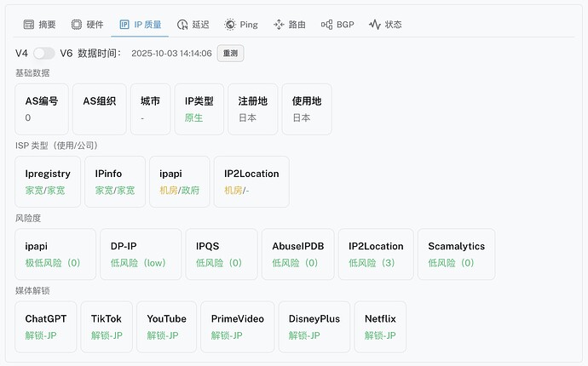The width and height of the screenshot is (588, 366).
Task: Click the TikTok 解锁-JP card
Action: tap(107, 327)
